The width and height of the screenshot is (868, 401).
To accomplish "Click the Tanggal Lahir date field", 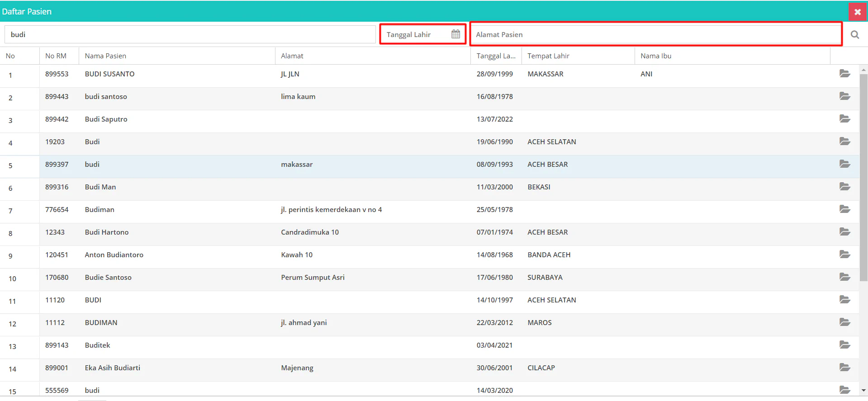I will click(x=422, y=34).
